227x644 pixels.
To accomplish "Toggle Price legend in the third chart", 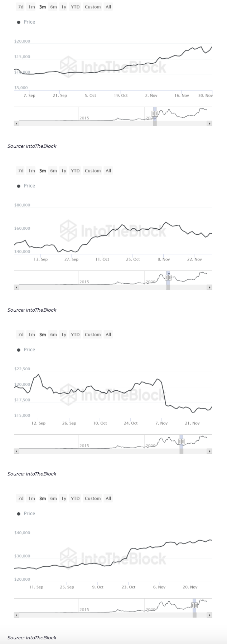I will 26,350.
